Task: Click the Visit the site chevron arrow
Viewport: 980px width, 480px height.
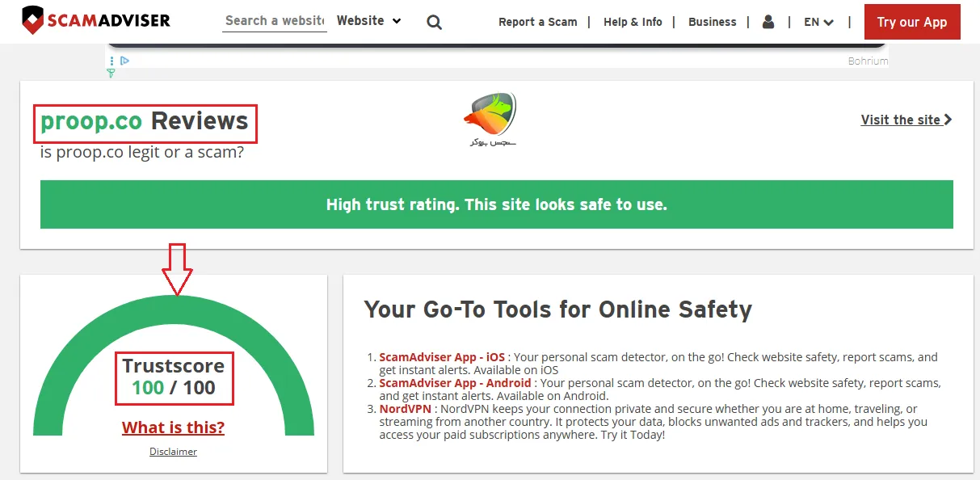Action: click(948, 120)
